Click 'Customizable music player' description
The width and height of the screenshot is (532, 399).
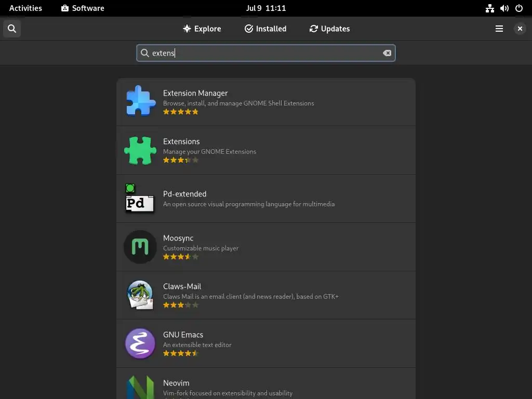point(201,248)
